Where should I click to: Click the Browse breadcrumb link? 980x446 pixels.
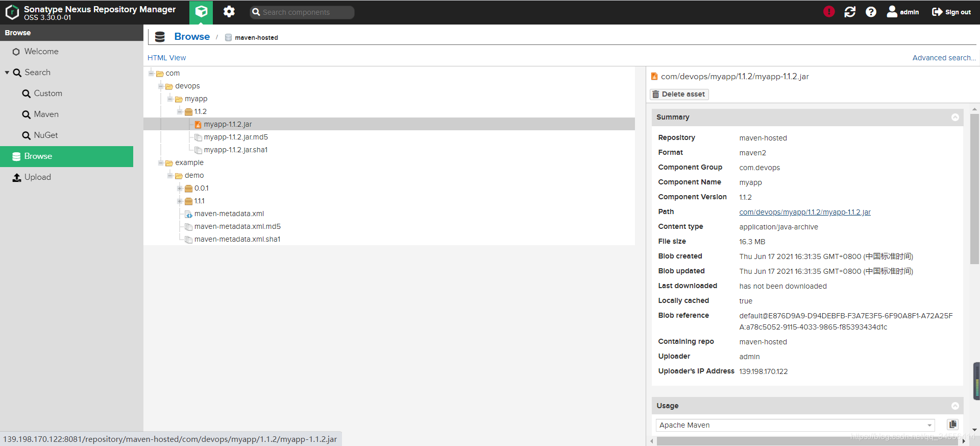click(x=192, y=37)
